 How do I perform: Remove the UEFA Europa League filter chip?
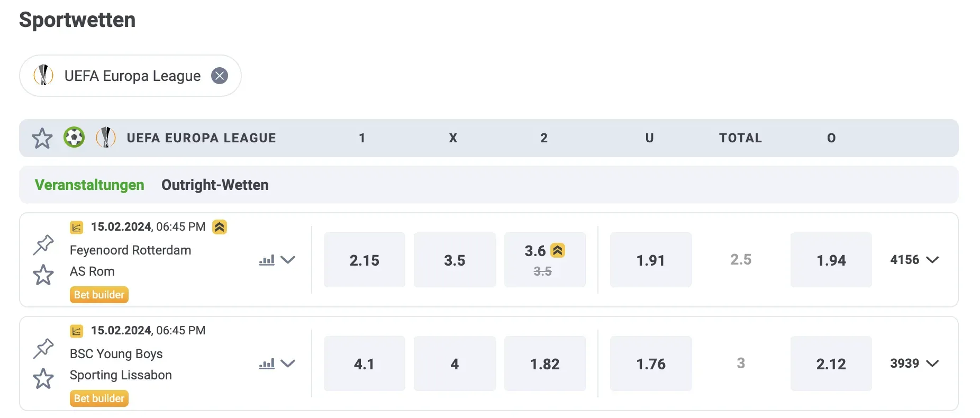(x=220, y=76)
